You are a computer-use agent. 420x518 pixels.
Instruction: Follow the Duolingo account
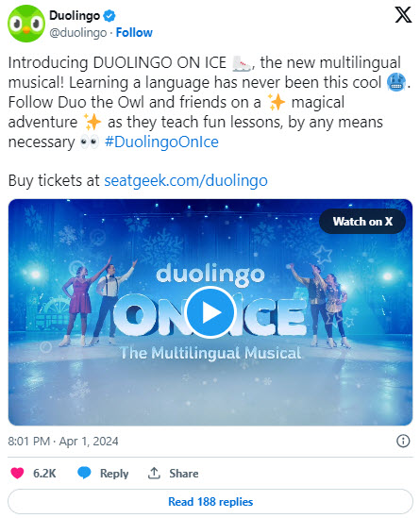click(134, 33)
